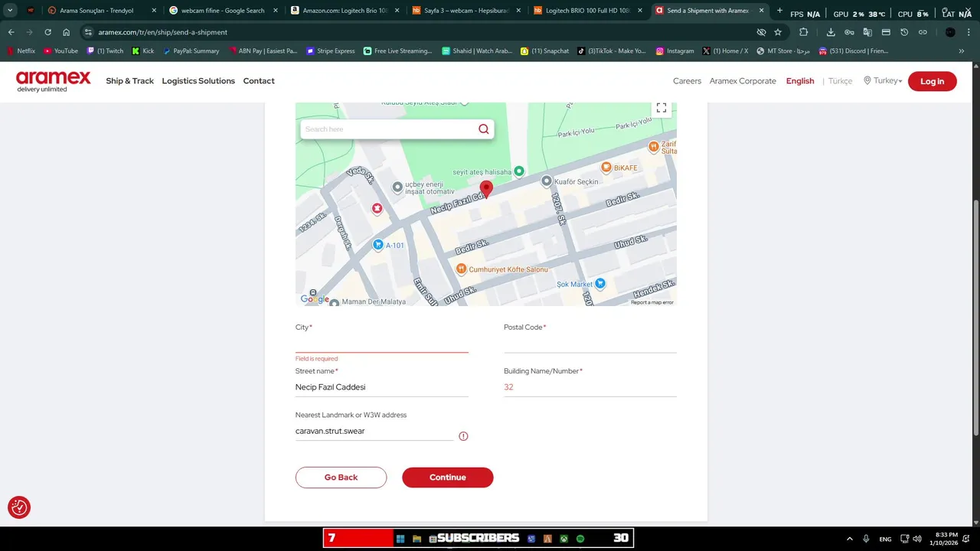Select the A-101 store marker on map
This screenshot has height=551, width=980.
click(x=377, y=245)
